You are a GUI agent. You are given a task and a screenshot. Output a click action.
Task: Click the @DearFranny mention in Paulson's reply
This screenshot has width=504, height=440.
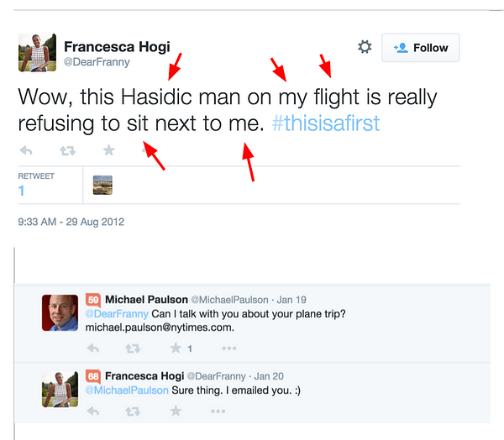click(x=117, y=314)
